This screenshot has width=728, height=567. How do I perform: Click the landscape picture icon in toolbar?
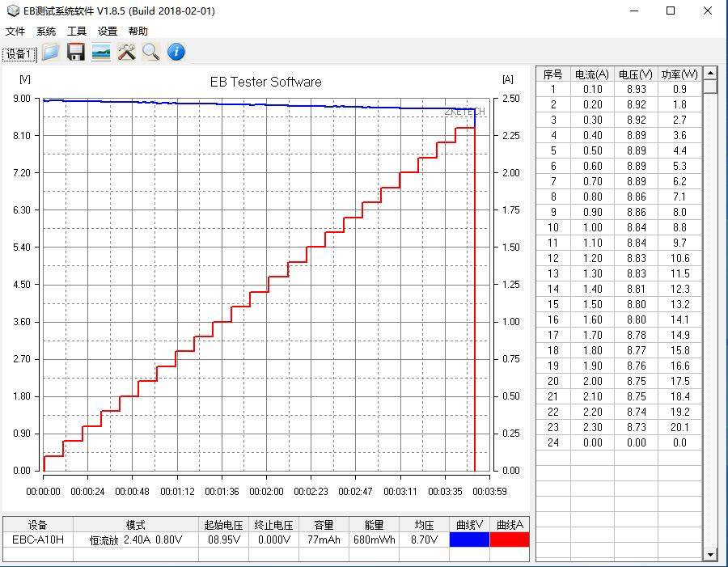[101, 53]
